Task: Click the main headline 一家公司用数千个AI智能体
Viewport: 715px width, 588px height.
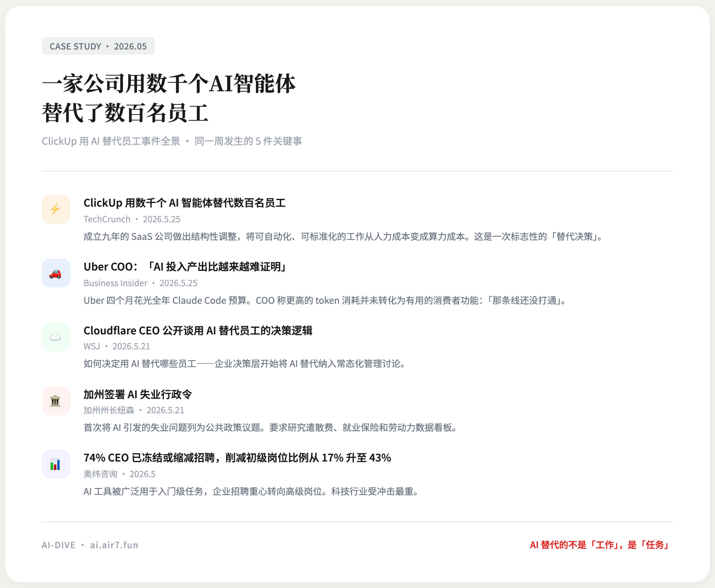Action: point(169,84)
